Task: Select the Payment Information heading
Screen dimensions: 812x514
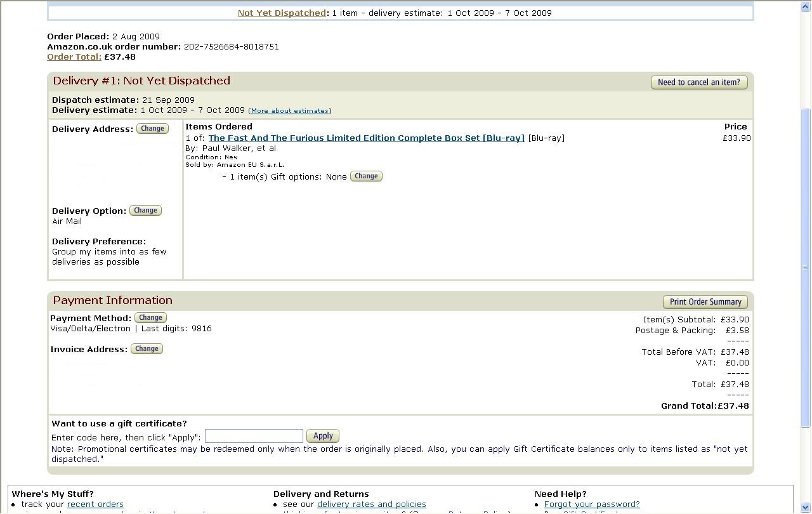Action: [x=113, y=300]
